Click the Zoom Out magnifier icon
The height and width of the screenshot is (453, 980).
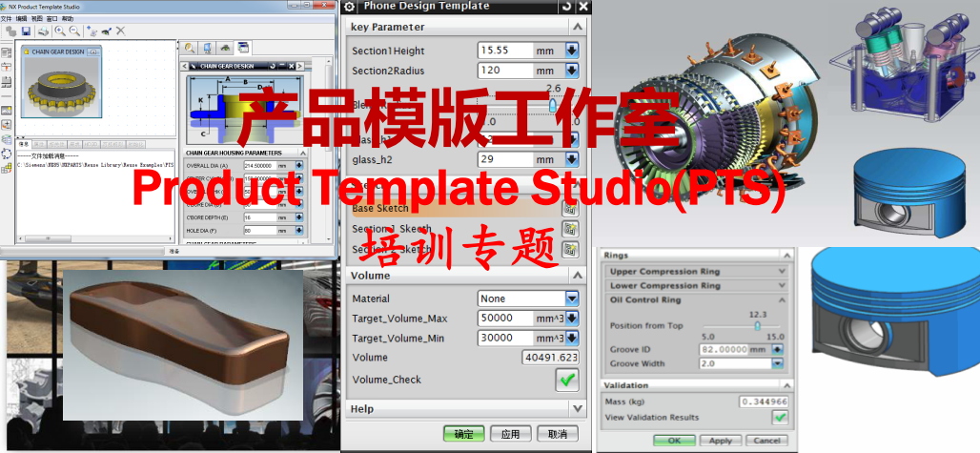(x=74, y=31)
